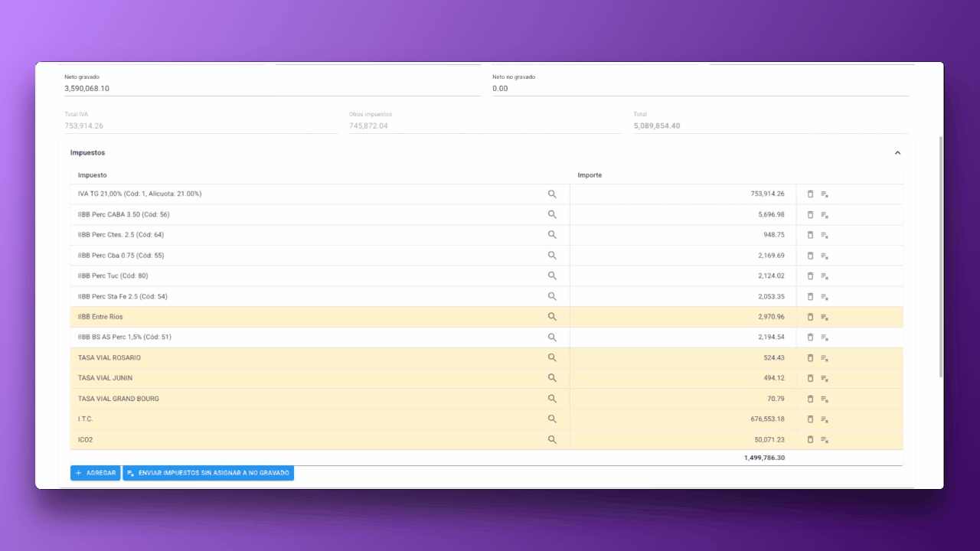Select IIBB Perc Sta Fe 2.5 tax name
This screenshot has width=980, height=551.
click(122, 296)
